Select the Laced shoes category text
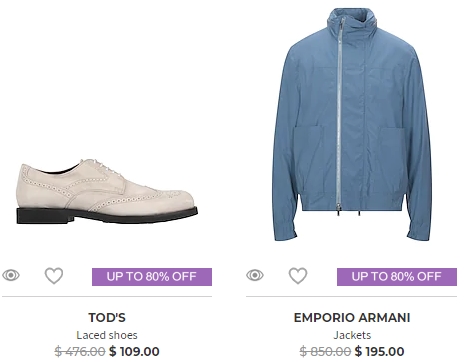The width and height of the screenshot is (466, 362). click(x=107, y=335)
